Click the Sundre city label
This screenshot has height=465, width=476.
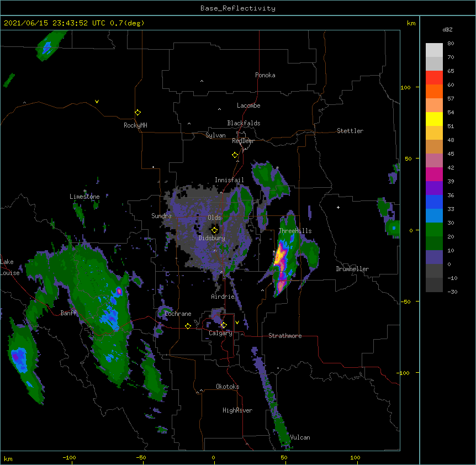[161, 216]
